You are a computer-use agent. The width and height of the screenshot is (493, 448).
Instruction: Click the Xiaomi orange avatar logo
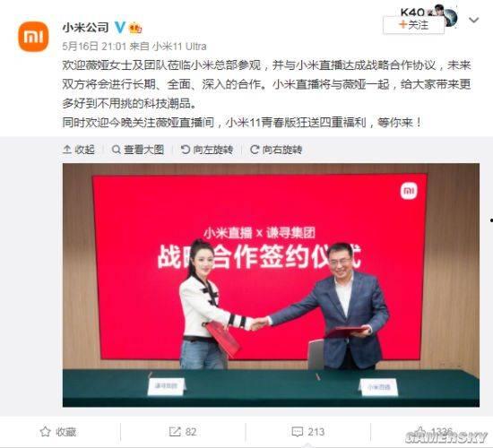33,37
